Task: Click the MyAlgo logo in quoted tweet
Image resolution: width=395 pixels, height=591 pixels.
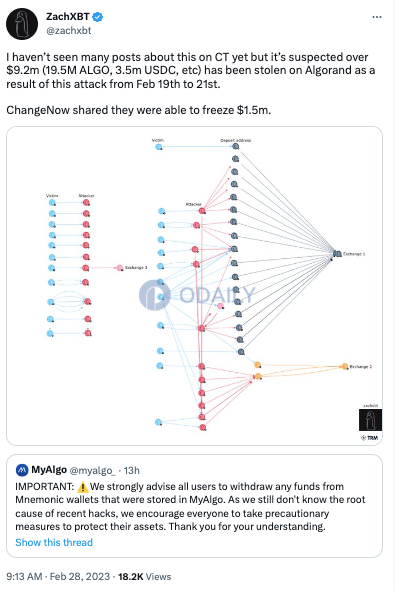Action: coord(22,470)
